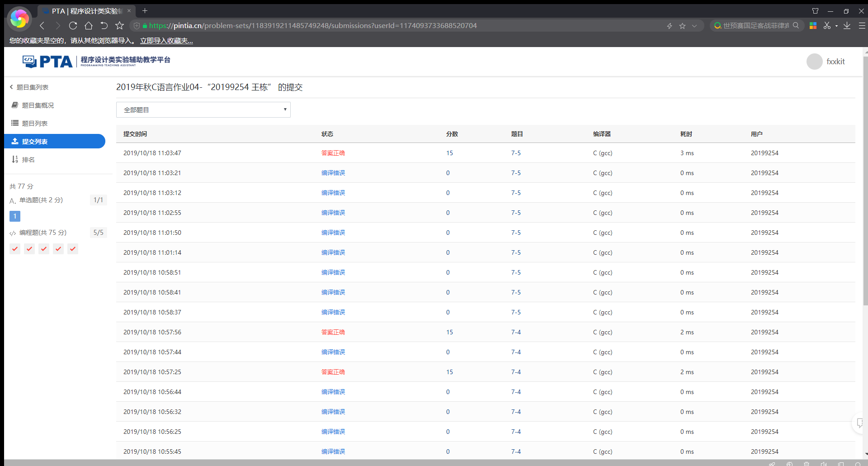Open 编译错误 status at 10:57:44
The width and height of the screenshot is (868, 466).
pos(333,352)
